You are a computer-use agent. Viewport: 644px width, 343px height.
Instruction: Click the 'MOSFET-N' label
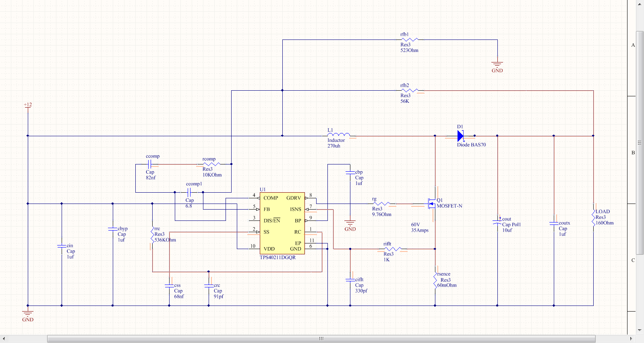click(x=449, y=206)
